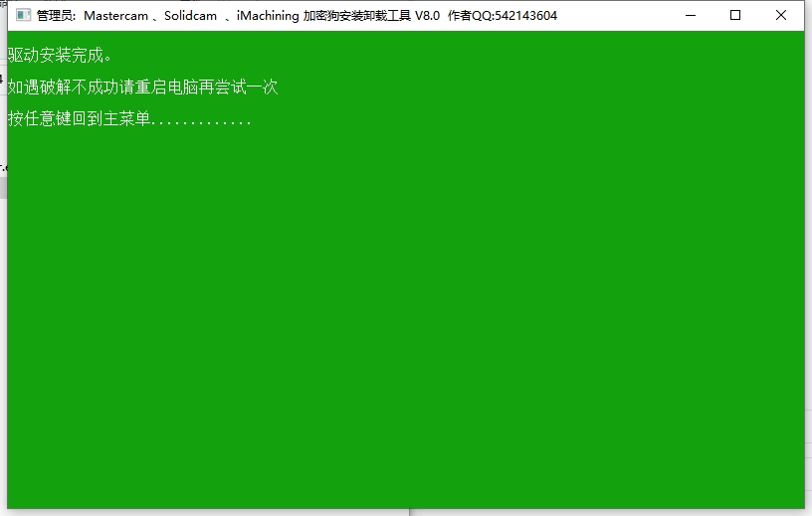Minimize the dongle installer console window

click(690, 15)
